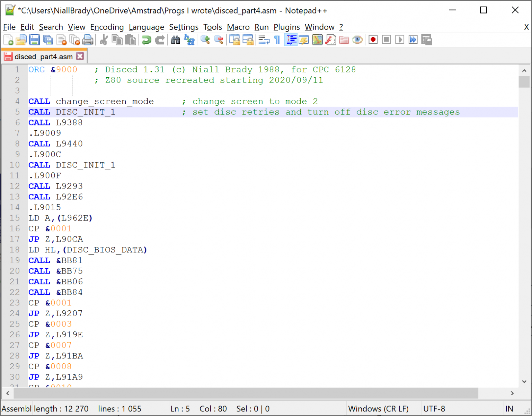Open the Encoding menu
532x416 pixels.
pyautogui.click(x=107, y=27)
